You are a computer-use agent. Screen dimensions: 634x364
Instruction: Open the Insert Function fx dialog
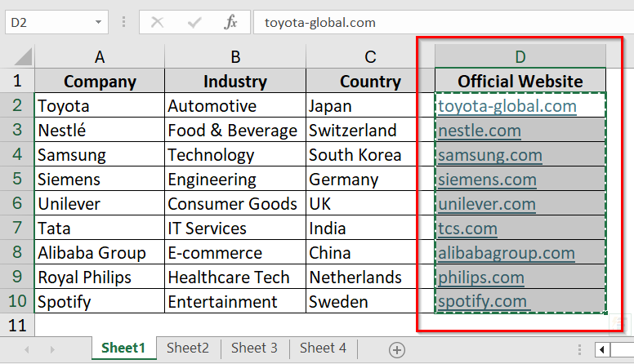(230, 22)
